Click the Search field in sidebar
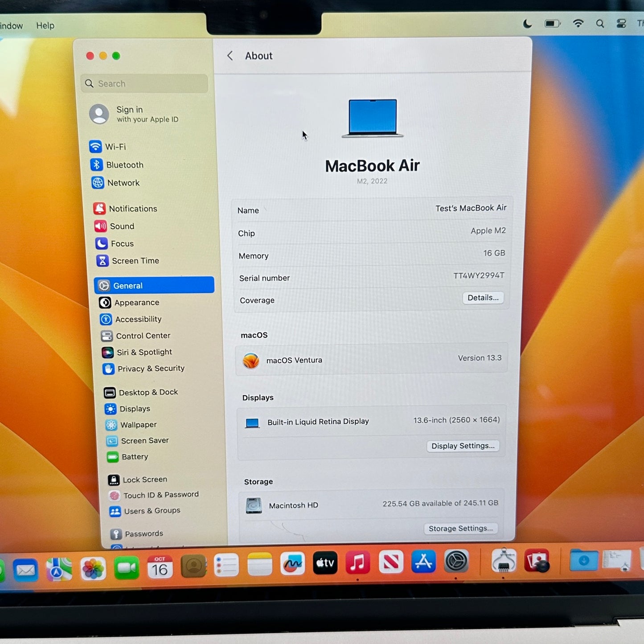 pos(145,84)
